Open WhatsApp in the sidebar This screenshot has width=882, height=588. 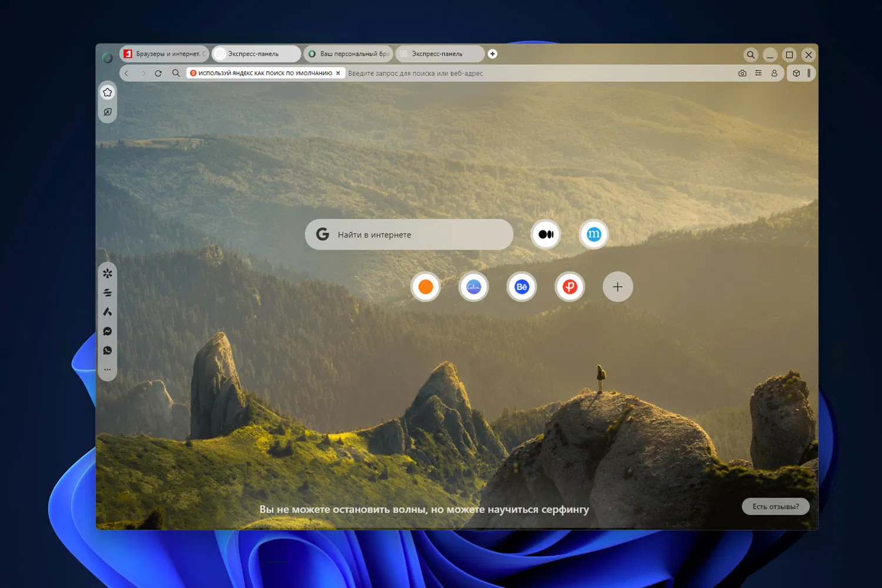[108, 350]
